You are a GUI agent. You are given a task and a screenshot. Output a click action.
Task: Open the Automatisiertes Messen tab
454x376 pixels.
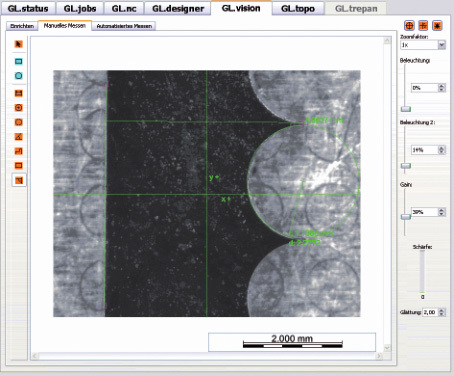click(x=124, y=26)
